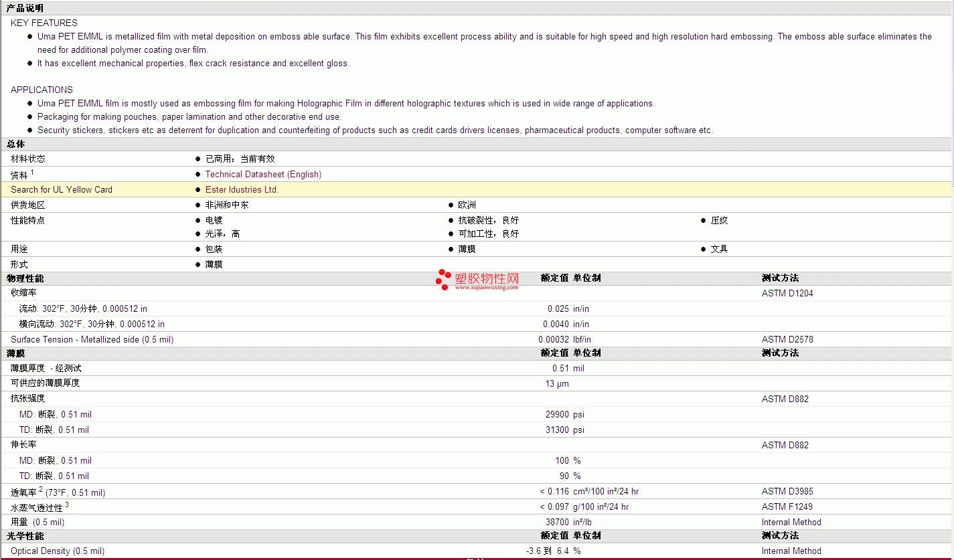Click the APPLICATIONS heading
The image size is (954, 560).
42,90
